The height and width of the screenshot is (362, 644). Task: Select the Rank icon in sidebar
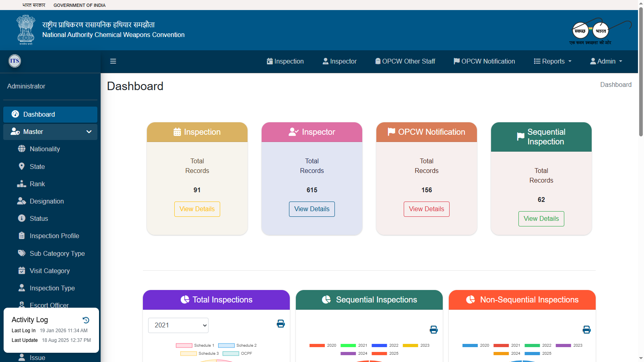pyautogui.click(x=21, y=184)
